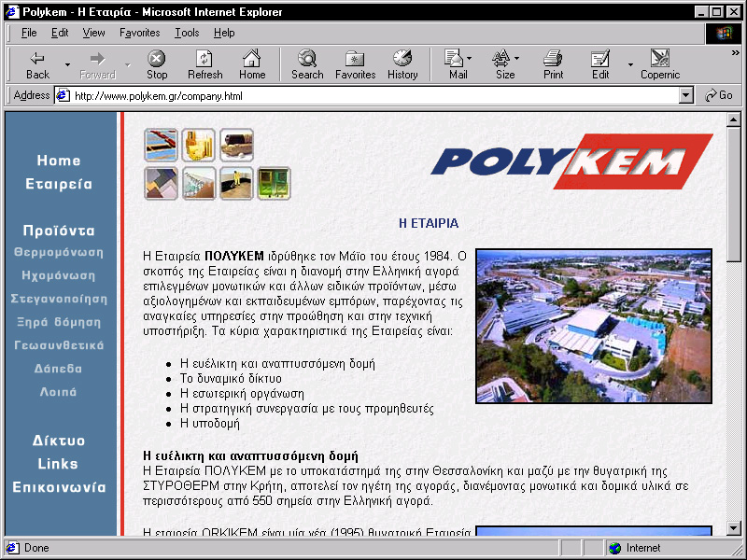Open the Εταιρεία sidebar link
Image resolution: width=747 pixels, height=560 pixels.
pyautogui.click(x=59, y=184)
